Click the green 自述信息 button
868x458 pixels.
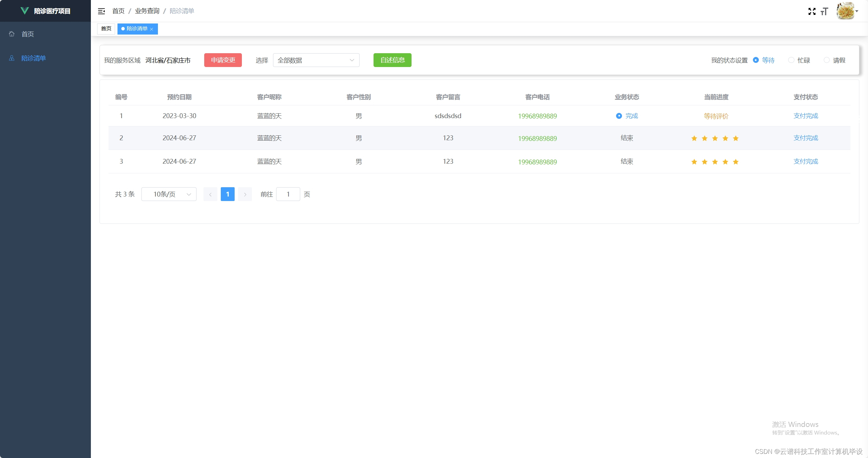click(x=392, y=60)
